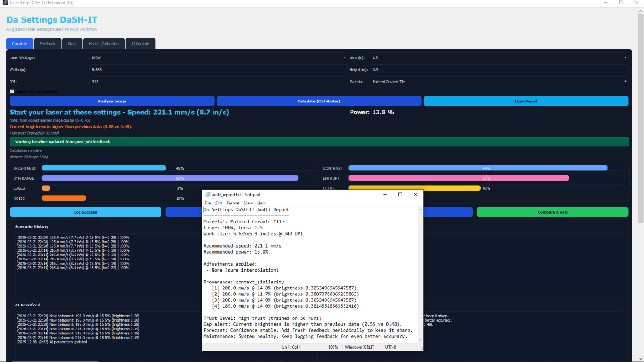Go to the AI Controls tab
This screenshot has height=362, width=644.
click(x=140, y=44)
